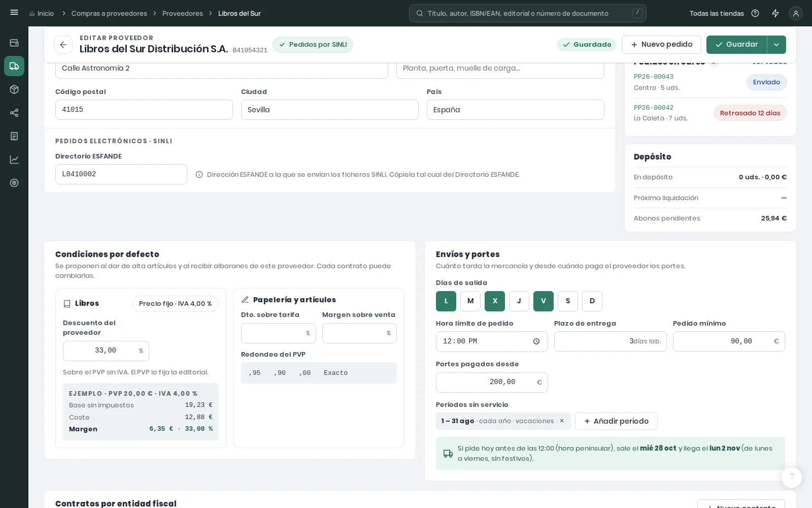This screenshot has width=812, height=508.
Task: Click info icon next to Directorio ESFANDE
Action: pos(199,175)
